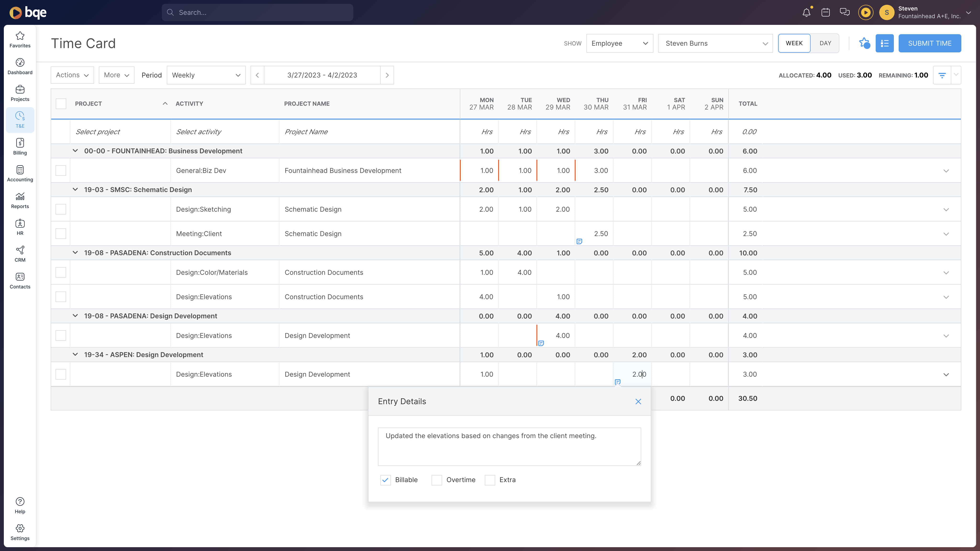980x551 pixels.
Task: Open the Period dropdown showing Weekly
Action: [206, 75]
